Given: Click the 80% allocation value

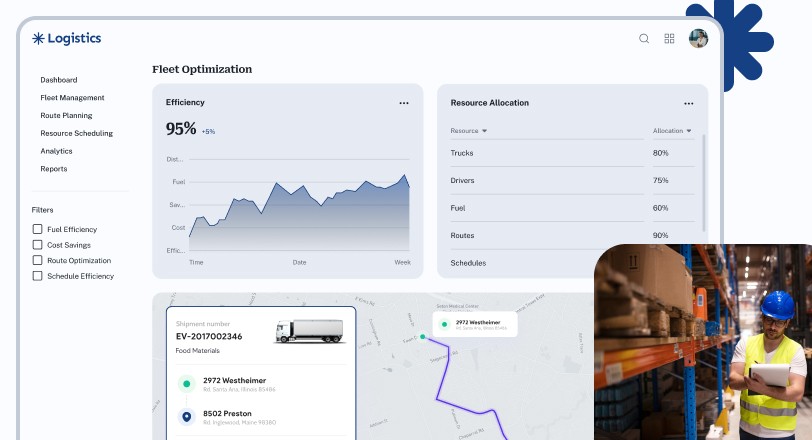Looking at the screenshot, I should point(661,153).
